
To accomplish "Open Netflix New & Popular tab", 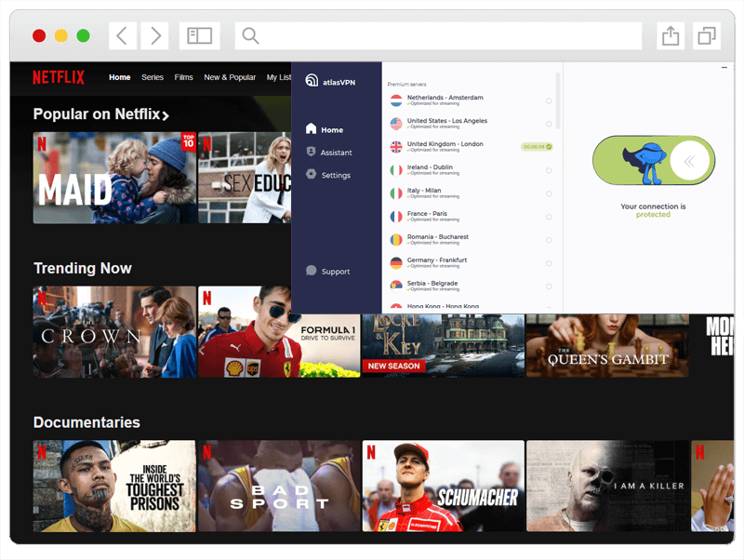I will pyautogui.click(x=230, y=77).
